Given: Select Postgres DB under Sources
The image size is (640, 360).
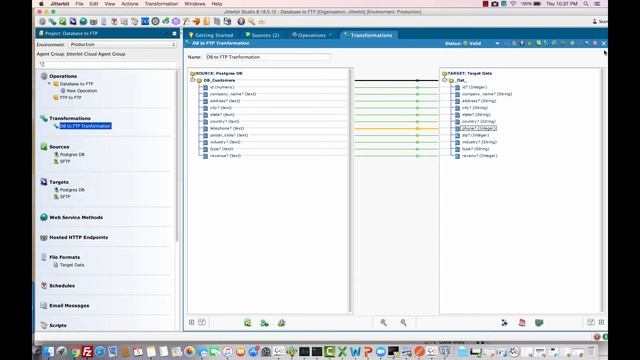Looking at the screenshot, I should 72,155.
